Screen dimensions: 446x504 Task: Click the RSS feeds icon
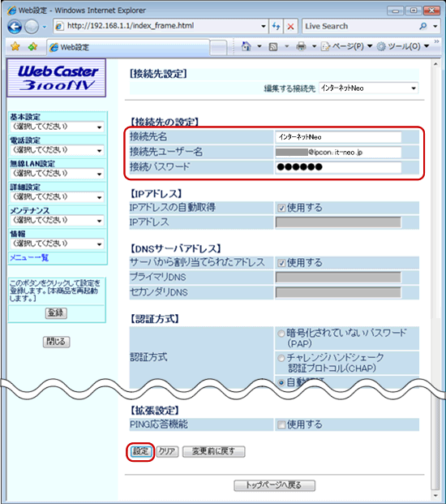point(273,47)
